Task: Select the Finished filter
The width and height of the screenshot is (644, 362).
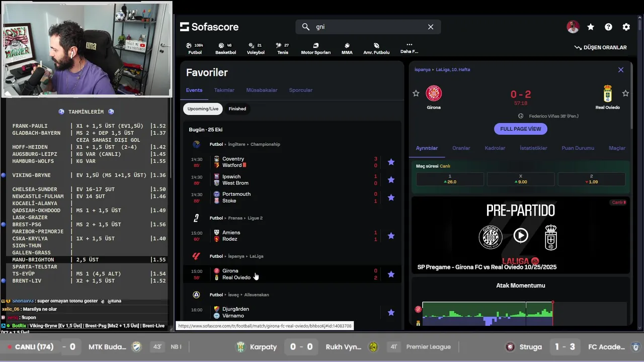Action: (237, 109)
